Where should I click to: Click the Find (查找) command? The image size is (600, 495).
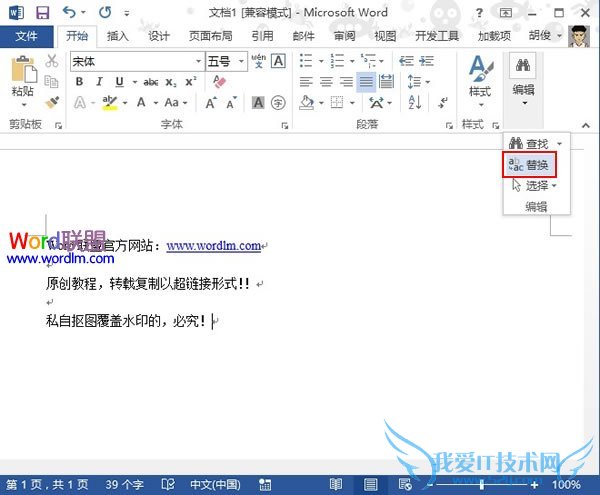coord(529,144)
